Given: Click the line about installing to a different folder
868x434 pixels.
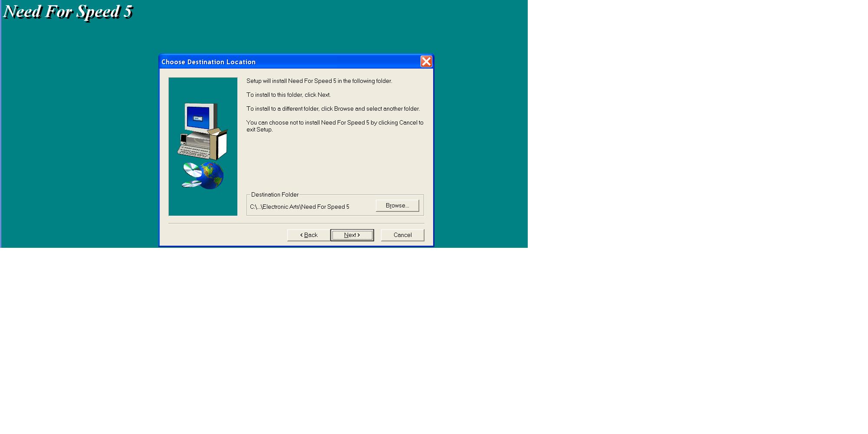Looking at the screenshot, I should pos(333,109).
